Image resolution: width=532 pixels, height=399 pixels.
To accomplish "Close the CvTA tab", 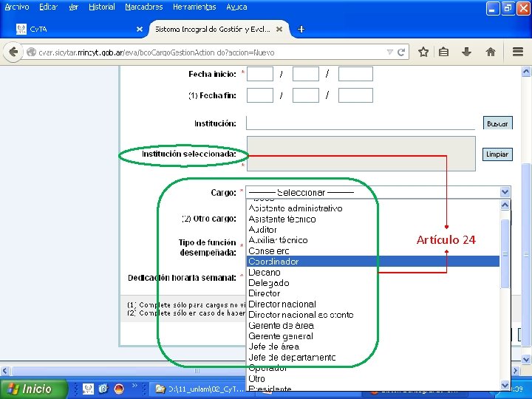I will [140, 30].
